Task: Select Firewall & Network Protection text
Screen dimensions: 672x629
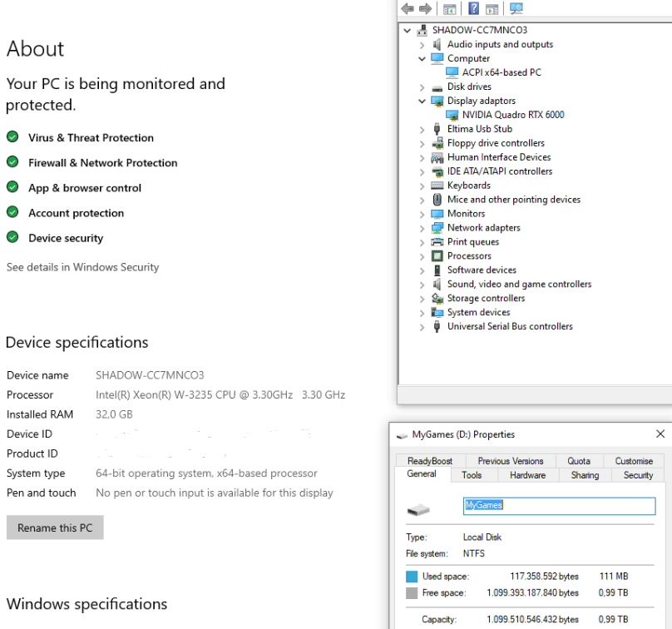Action: [x=103, y=163]
